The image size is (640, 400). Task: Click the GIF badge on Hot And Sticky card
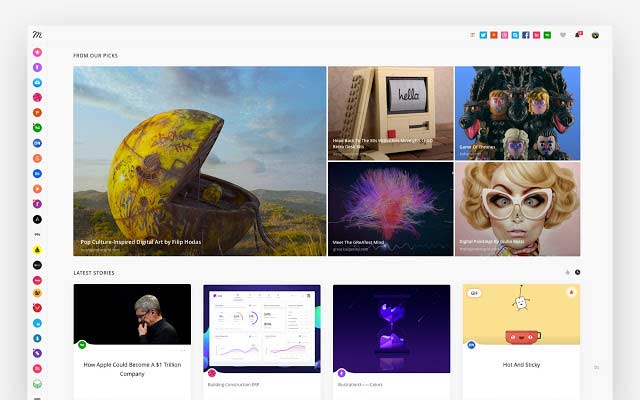point(475,294)
